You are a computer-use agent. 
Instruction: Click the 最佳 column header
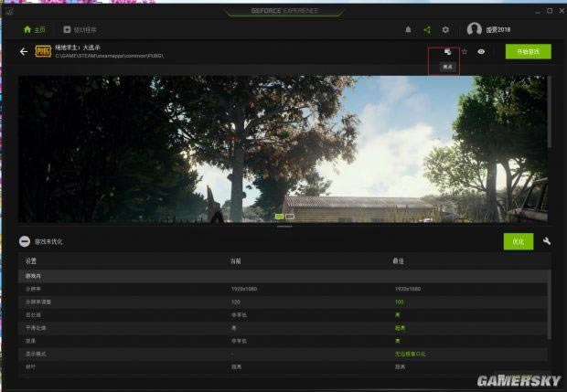[398, 260]
